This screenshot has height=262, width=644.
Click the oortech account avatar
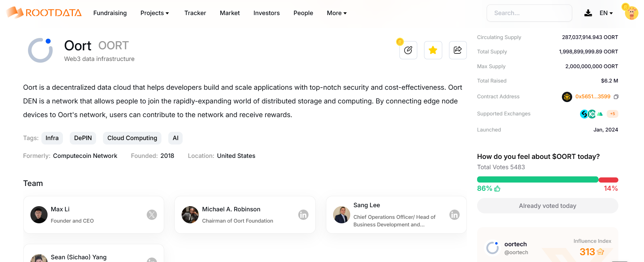492,248
